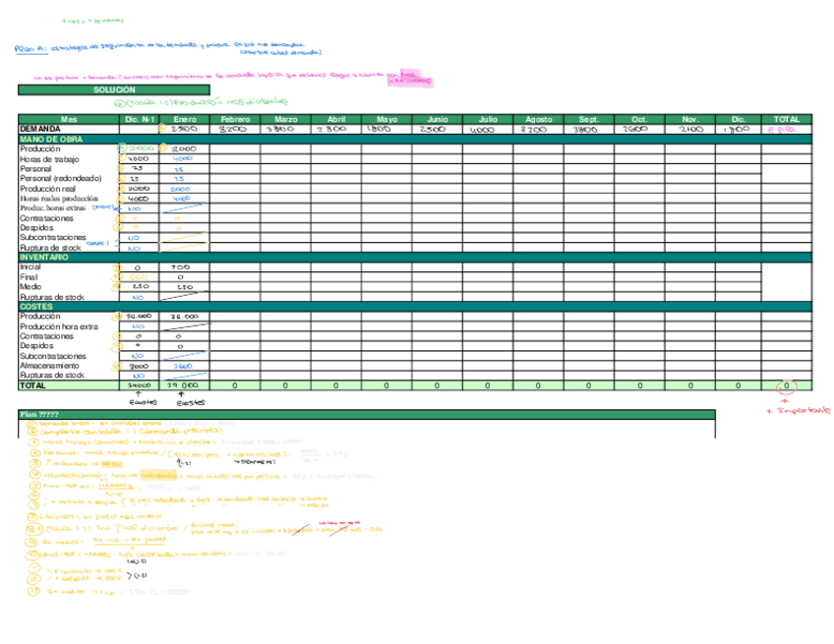Select Contrataciones label under MANO DE OBRA
The height and width of the screenshot is (644, 834).
pos(47,218)
